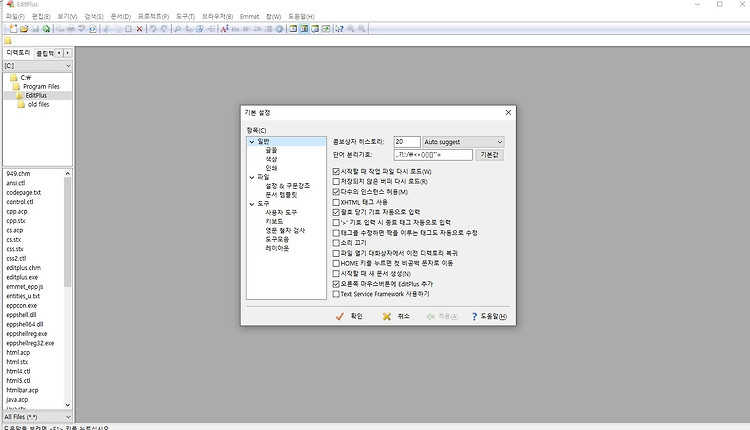Enable 소리 끄기 checkbox
The height and width of the screenshot is (430, 750).
[336, 243]
